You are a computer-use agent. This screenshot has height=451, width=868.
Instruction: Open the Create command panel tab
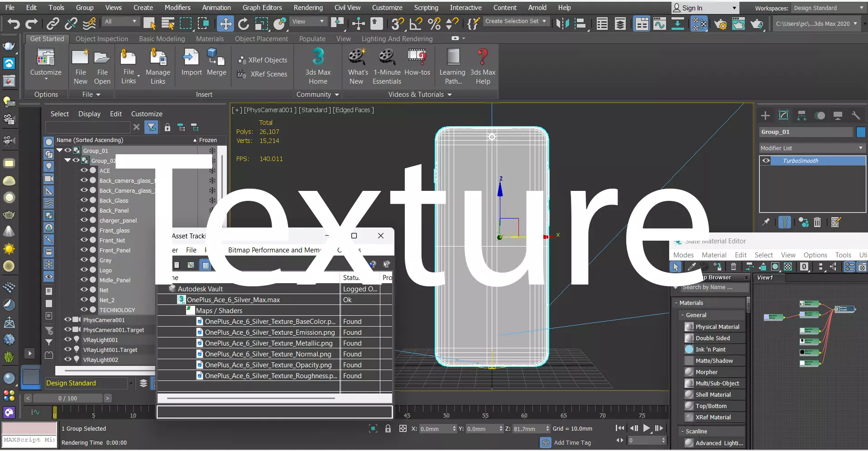(765, 116)
